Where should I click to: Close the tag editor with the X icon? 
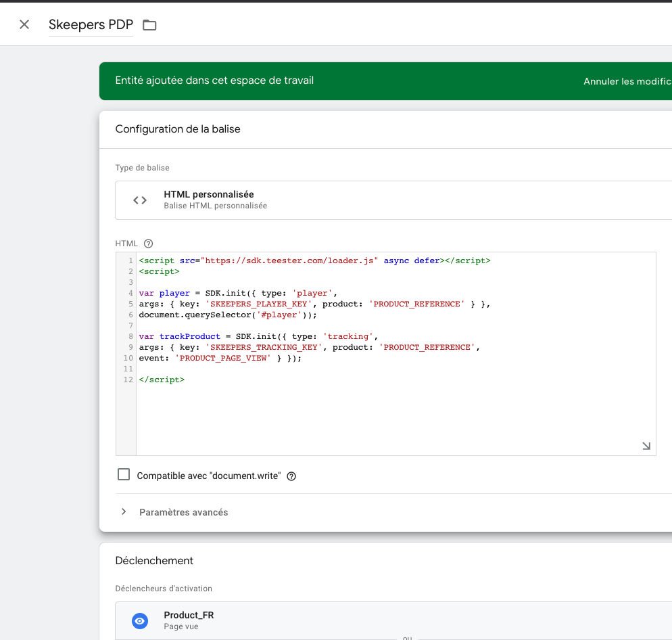tap(24, 25)
